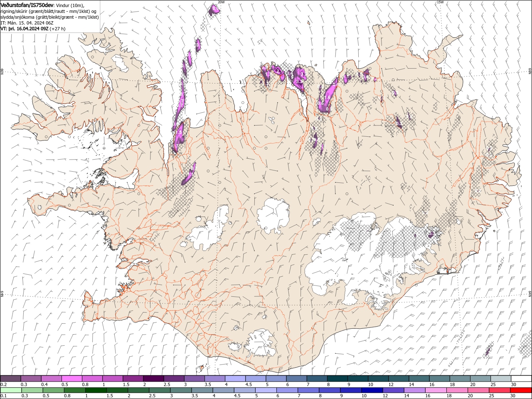Pick the upper legend swatch for 0.2–0.3
Image resolution: width=532 pixels, height=399 pixels.
10,379
